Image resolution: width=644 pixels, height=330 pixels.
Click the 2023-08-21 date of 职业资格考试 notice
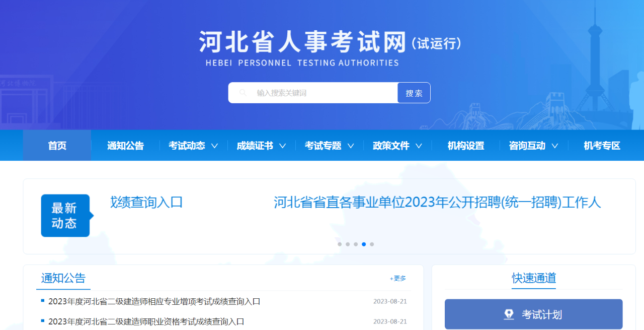[390, 321]
